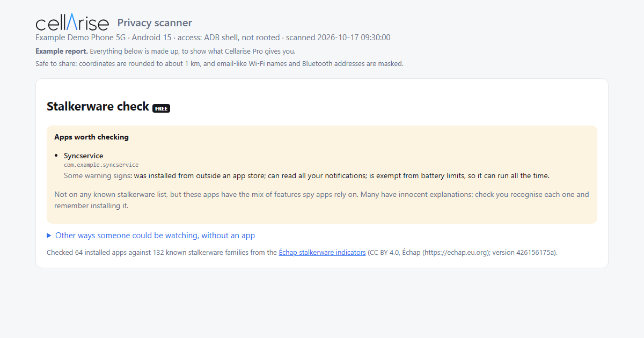Select the 'Syncservice' app name
This screenshot has height=338, width=644.
pyautogui.click(x=84, y=156)
